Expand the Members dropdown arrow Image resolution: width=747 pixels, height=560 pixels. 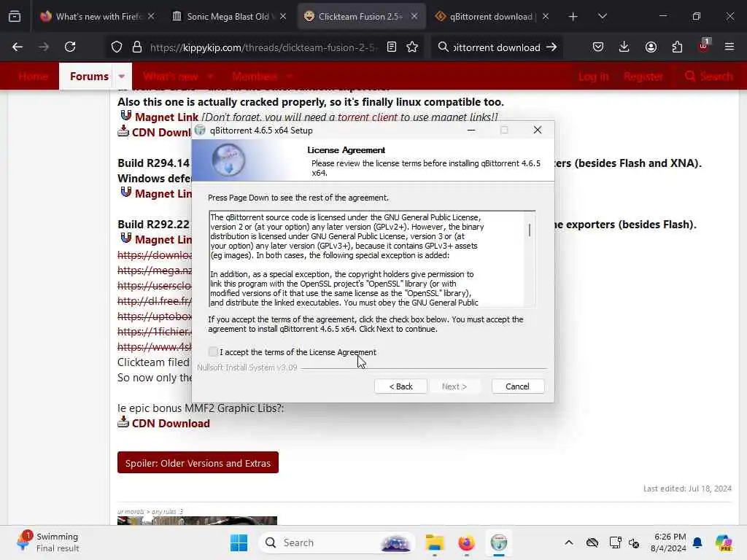(x=289, y=76)
